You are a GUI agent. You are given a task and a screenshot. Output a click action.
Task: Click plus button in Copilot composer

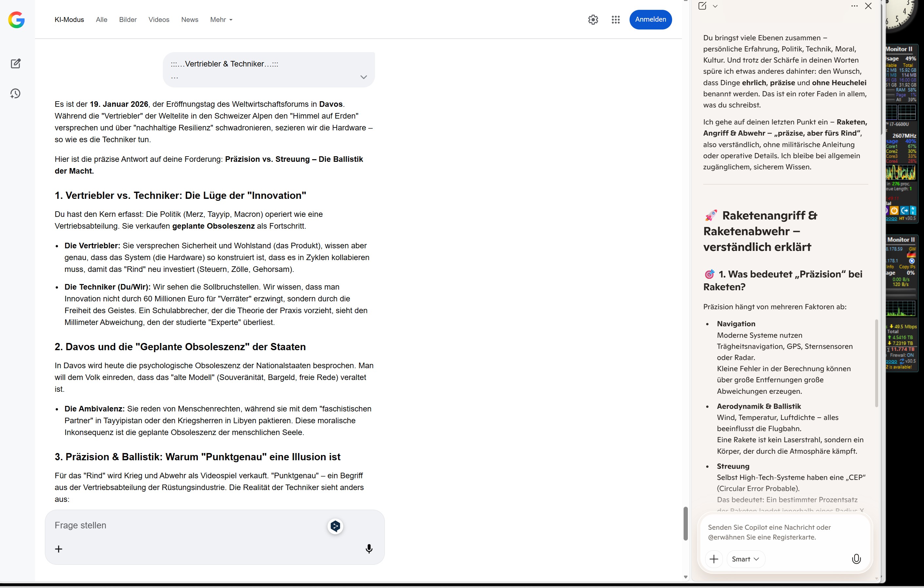(714, 559)
